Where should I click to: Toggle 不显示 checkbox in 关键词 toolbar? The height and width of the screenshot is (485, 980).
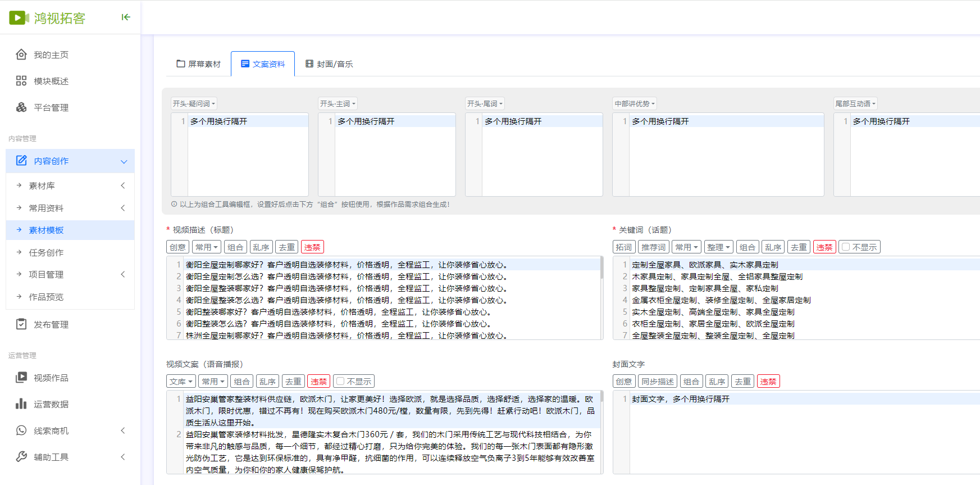pyautogui.click(x=846, y=247)
